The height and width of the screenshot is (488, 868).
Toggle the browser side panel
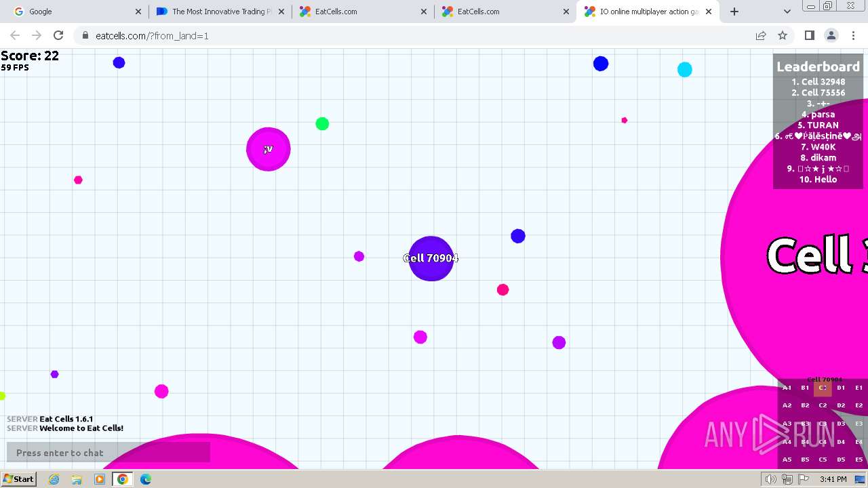[809, 35]
